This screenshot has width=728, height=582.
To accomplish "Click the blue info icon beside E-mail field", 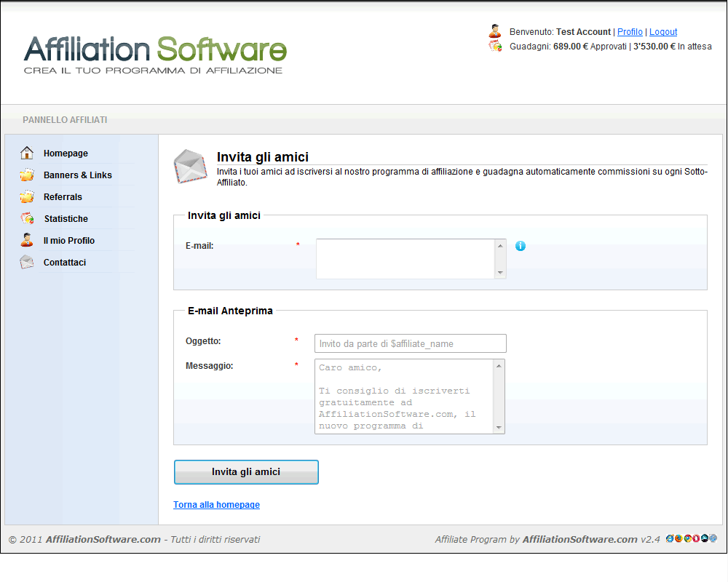I will [x=520, y=246].
